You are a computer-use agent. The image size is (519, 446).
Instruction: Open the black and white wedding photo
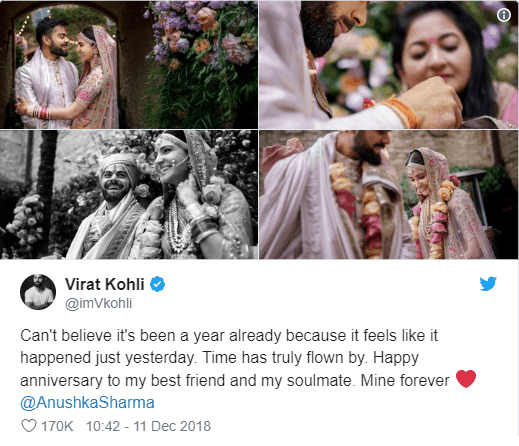click(129, 194)
